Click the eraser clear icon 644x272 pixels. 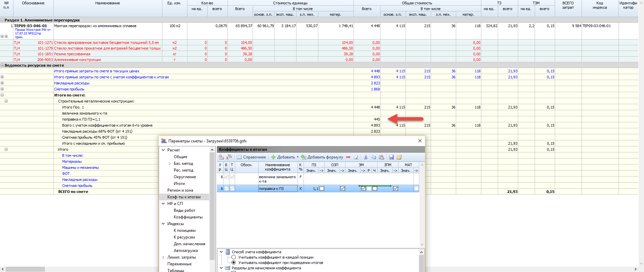click(356, 157)
